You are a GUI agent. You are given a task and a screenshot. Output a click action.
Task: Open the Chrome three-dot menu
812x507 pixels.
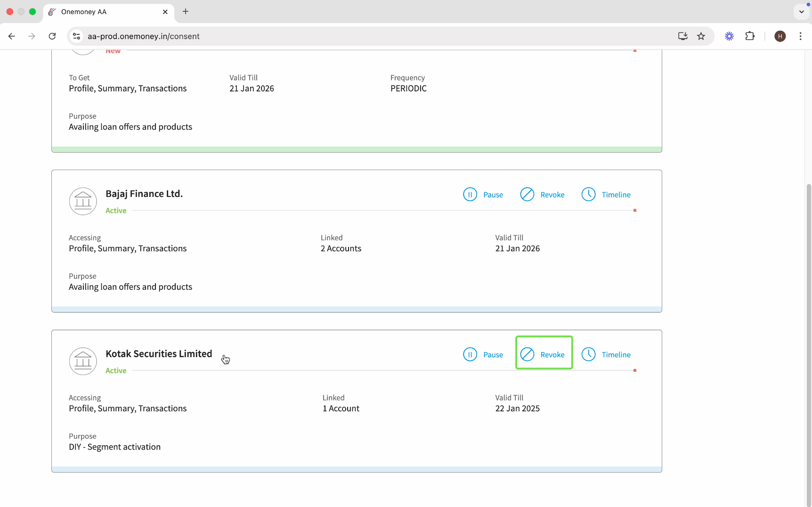800,36
